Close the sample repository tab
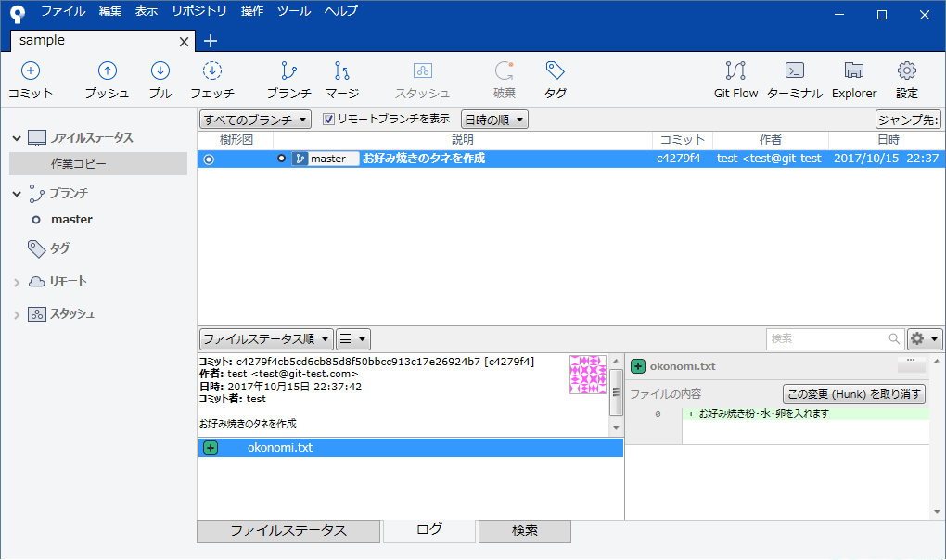This screenshot has height=560, width=946. point(184,42)
